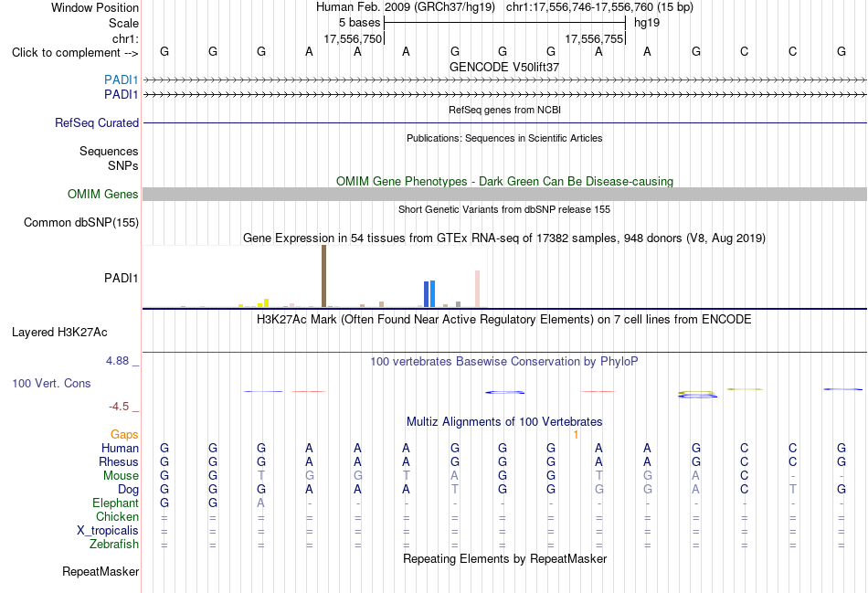Click the Mouse species label

(122, 476)
